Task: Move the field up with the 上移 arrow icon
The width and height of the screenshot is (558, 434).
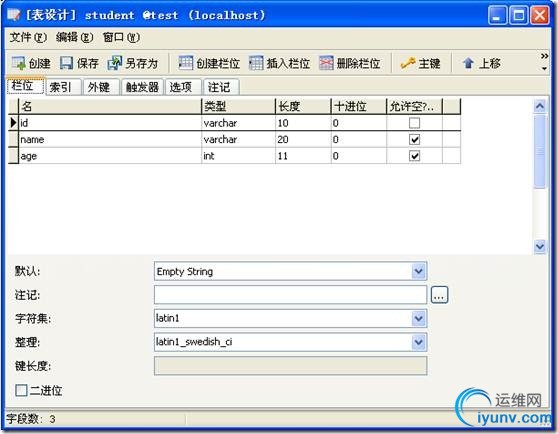Action: click(468, 63)
